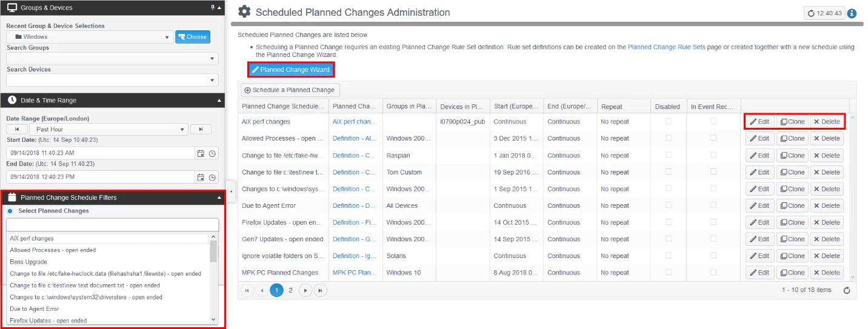Click the Choose button

[x=192, y=37]
